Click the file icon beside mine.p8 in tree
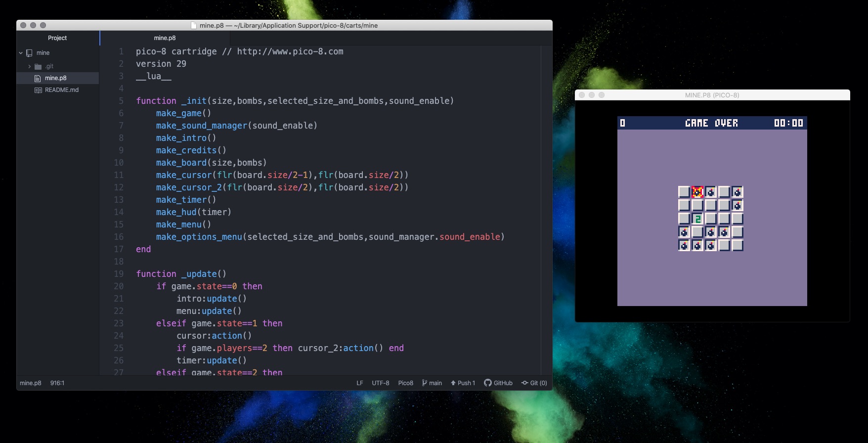 pyautogui.click(x=38, y=78)
